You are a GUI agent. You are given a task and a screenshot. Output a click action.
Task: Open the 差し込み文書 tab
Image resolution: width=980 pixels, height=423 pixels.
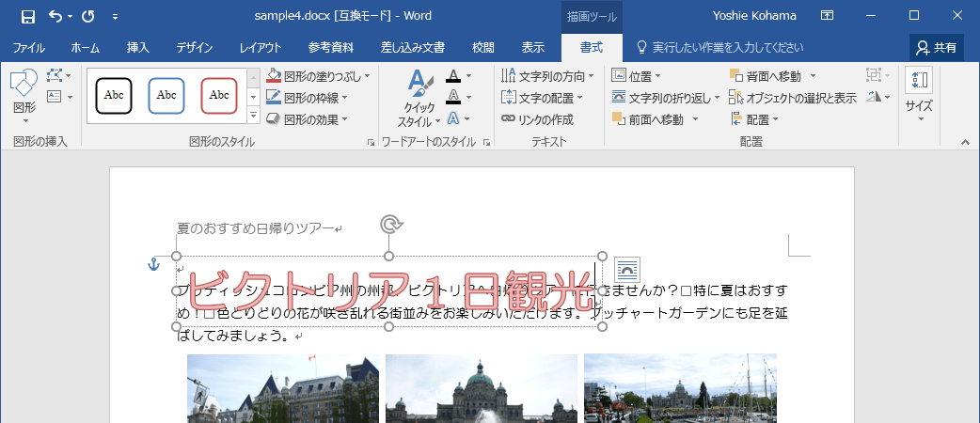[x=413, y=48]
